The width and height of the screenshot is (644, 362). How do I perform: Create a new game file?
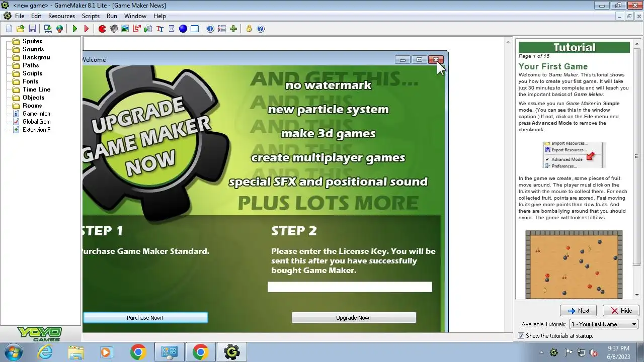pyautogui.click(x=9, y=29)
